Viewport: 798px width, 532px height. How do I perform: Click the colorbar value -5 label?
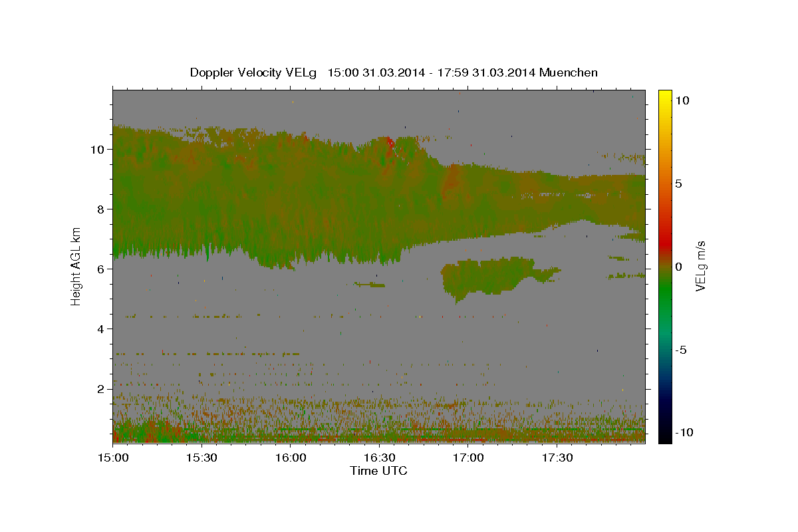(x=681, y=350)
